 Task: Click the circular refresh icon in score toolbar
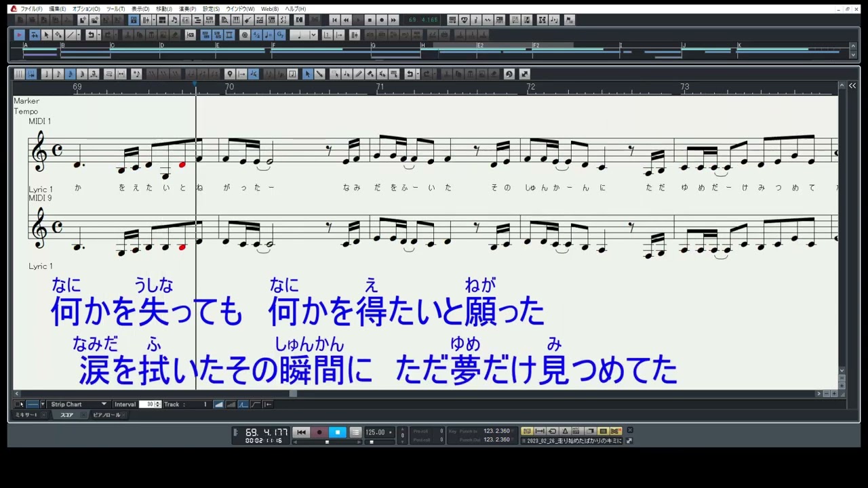[509, 74]
